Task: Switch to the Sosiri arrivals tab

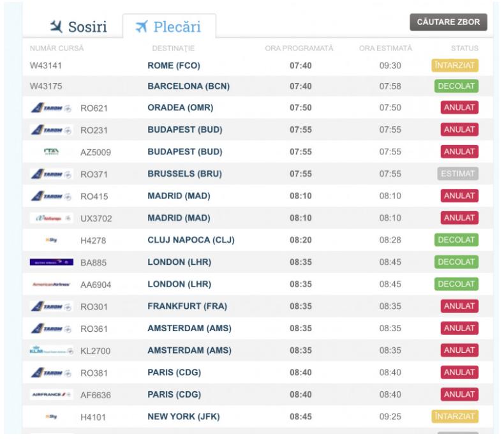Action: [x=78, y=27]
